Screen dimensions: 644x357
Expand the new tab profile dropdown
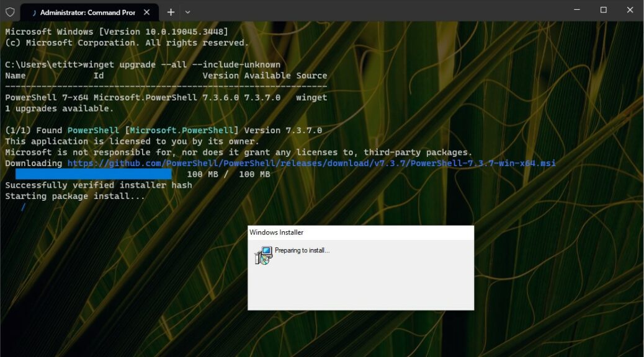[x=188, y=12]
